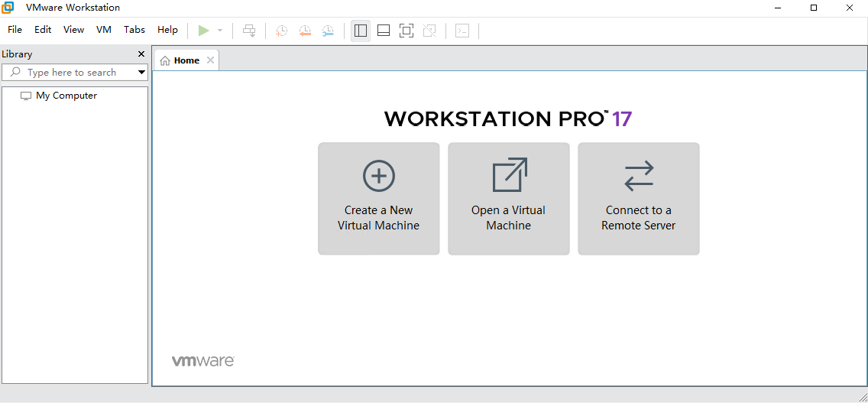Screen dimensions: 868x403
Task: Click the console view toolbar icon
Action: (x=462, y=31)
